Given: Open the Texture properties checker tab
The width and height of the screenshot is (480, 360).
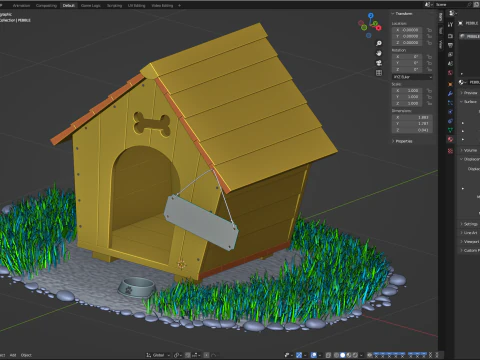Looking at the screenshot, I should click(x=450, y=151).
